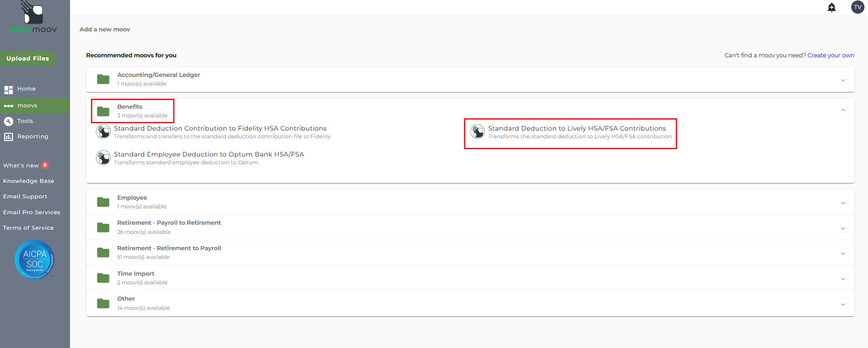
Task: Click the Accounting/General Ledger folder icon
Action: click(103, 79)
